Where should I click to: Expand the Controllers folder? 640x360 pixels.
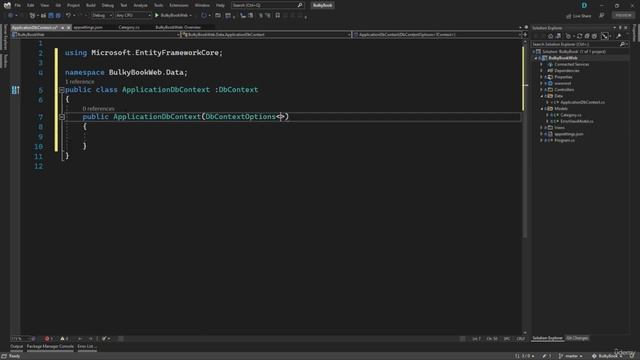coord(542,90)
